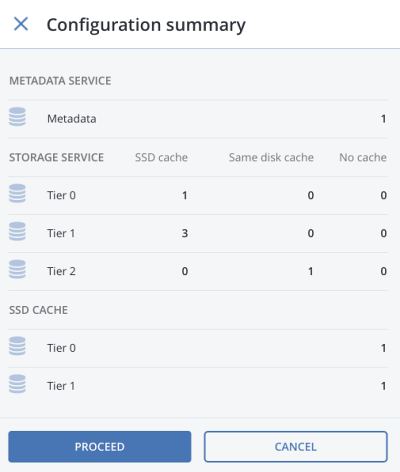Proceed with the configuration
The image size is (400, 472).
coord(100,447)
